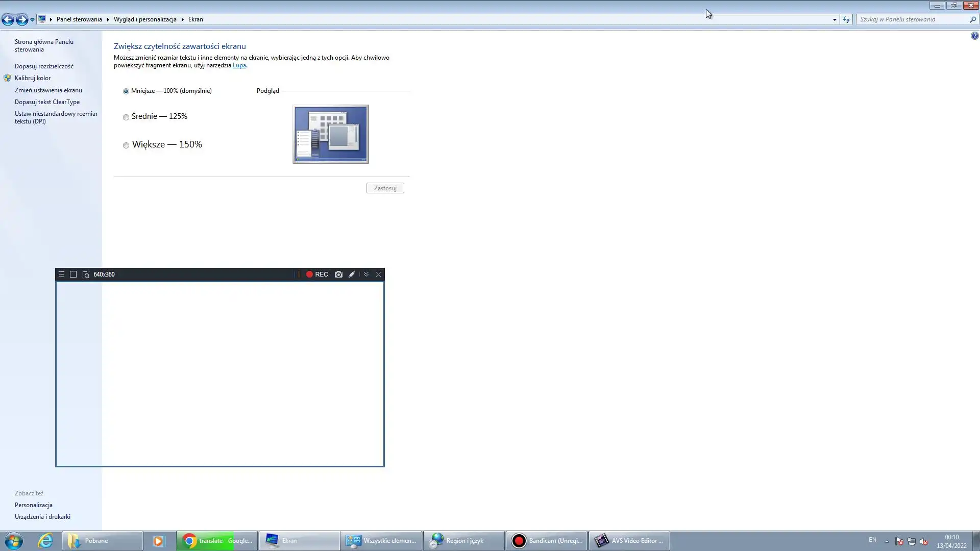Click the refresh button beside address bar
Screen dimensions: 980x551
846,19
